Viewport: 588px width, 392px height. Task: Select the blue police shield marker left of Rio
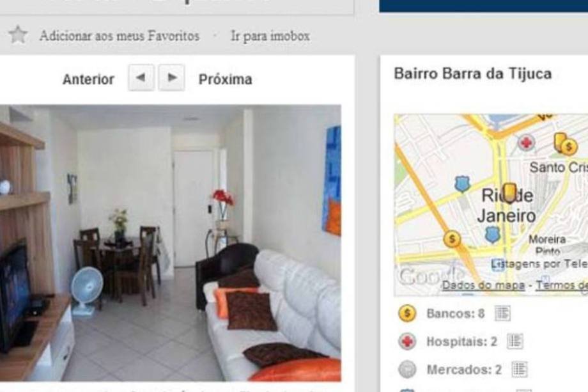click(x=462, y=184)
